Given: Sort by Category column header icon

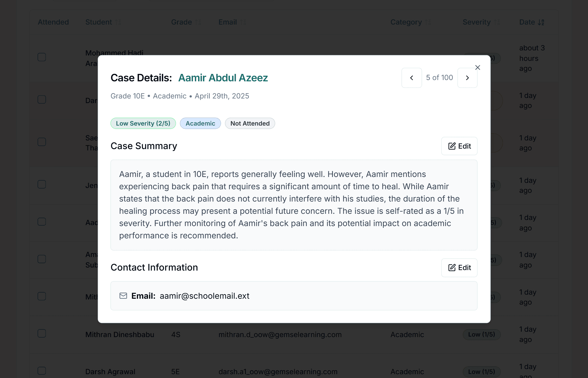Looking at the screenshot, I should tap(428, 22).
